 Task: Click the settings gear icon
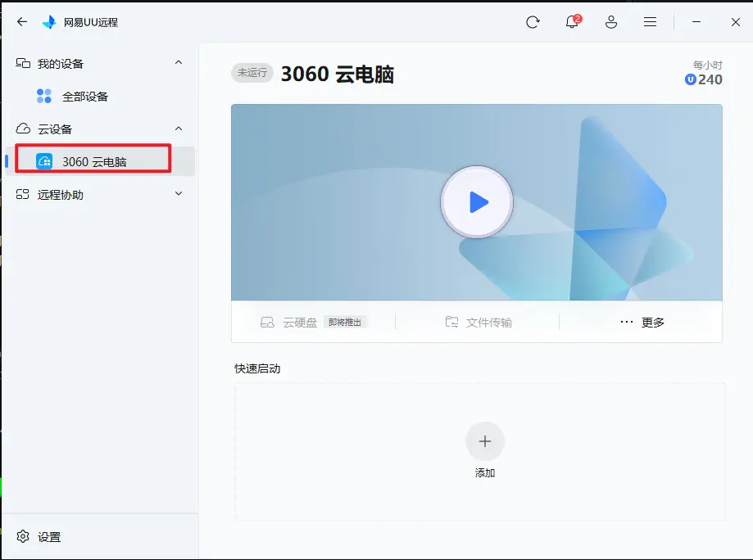tap(23, 536)
